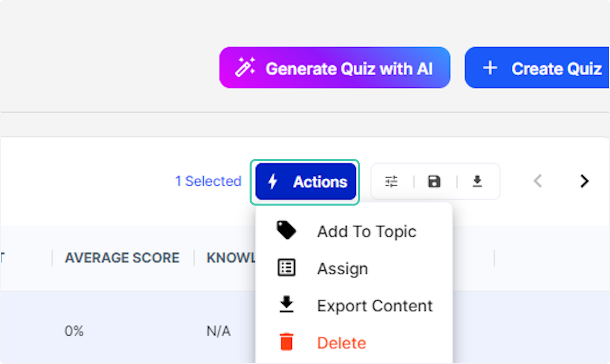This screenshot has width=610, height=364.
Task: Open the Actions dropdown menu
Action: pyautogui.click(x=305, y=182)
